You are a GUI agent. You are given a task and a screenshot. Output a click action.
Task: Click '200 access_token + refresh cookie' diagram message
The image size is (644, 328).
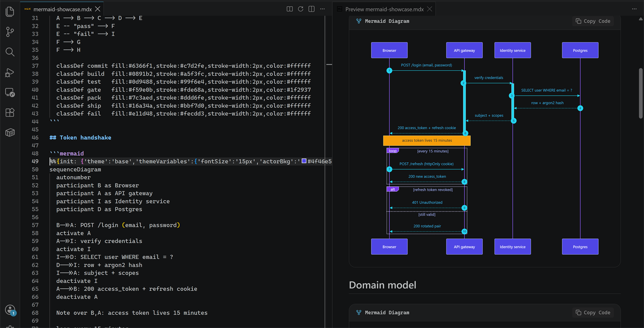pyautogui.click(x=427, y=128)
